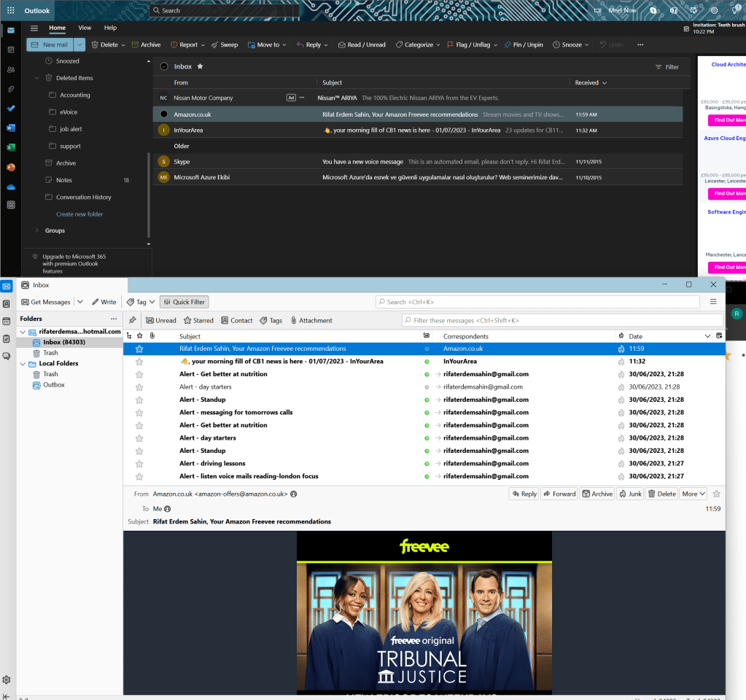Image resolution: width=746 pixels, height=700 pixels.
Task: Open Tasks in Thunderbird spaces bar
Action: coord(7,339)
